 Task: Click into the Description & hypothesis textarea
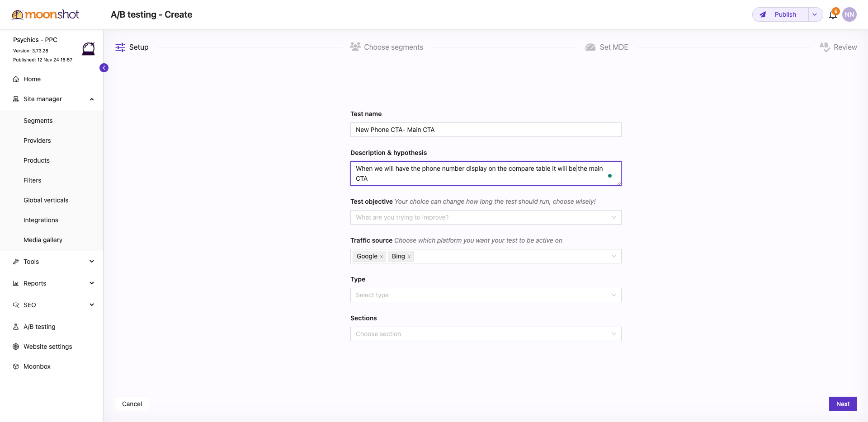486,173
